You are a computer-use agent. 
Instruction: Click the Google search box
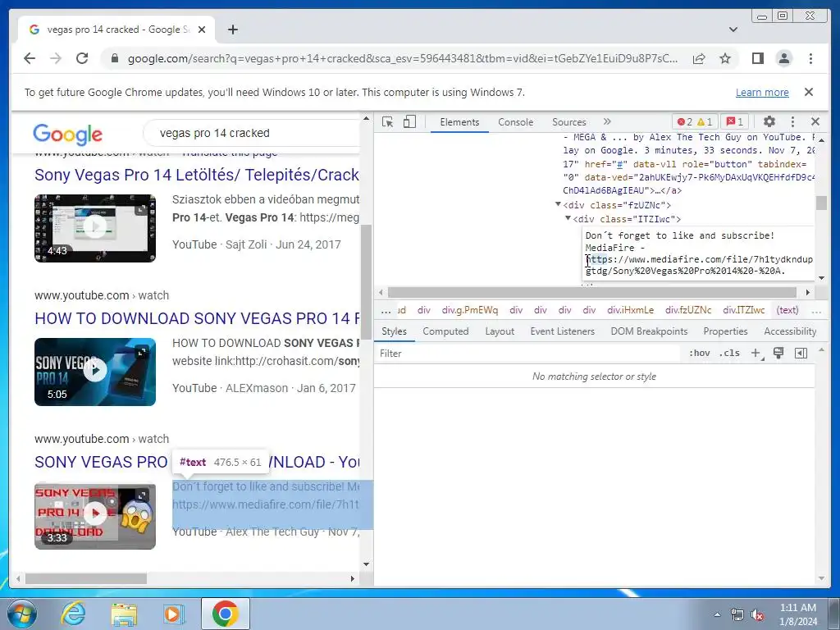coord(252,133)
